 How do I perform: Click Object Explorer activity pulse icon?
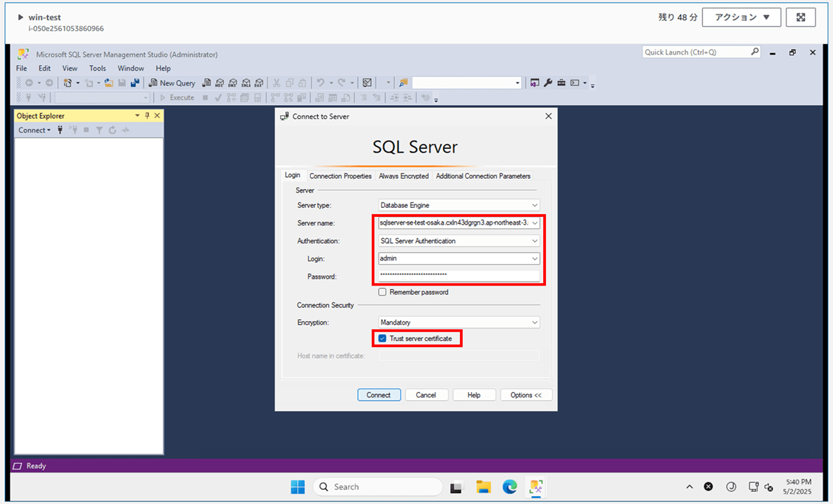[126, 130]
